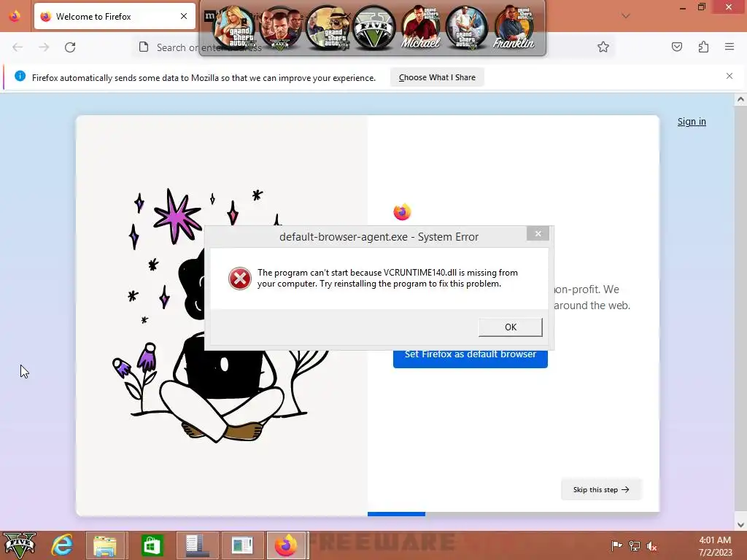Close the System Error dialog with X
The image size is (747, 560).
click(x=538, y=233)
